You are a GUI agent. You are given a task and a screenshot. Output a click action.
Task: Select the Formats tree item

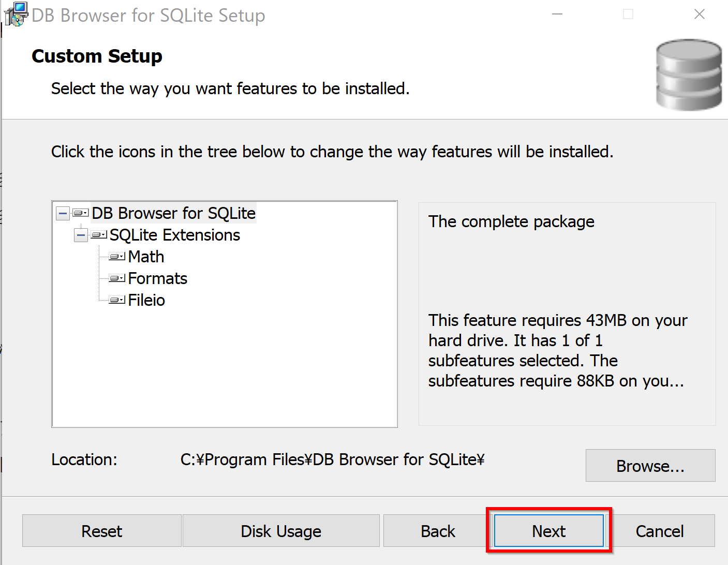tap(157, 278)
